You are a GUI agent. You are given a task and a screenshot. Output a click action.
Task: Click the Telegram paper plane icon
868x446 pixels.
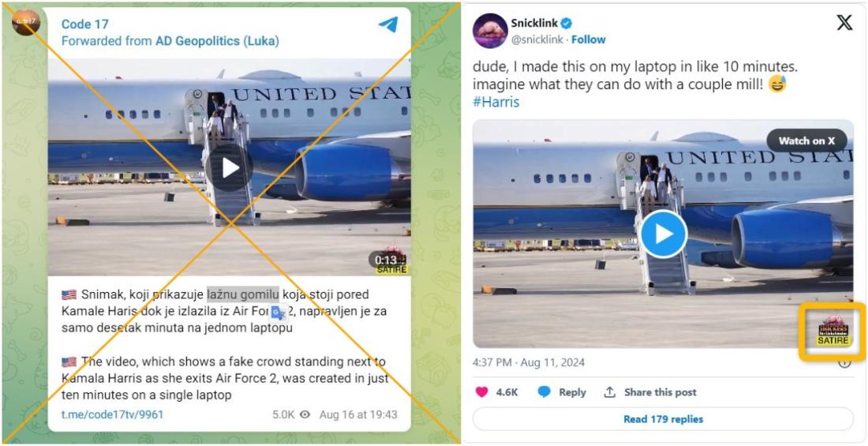(x=388, y=24)
